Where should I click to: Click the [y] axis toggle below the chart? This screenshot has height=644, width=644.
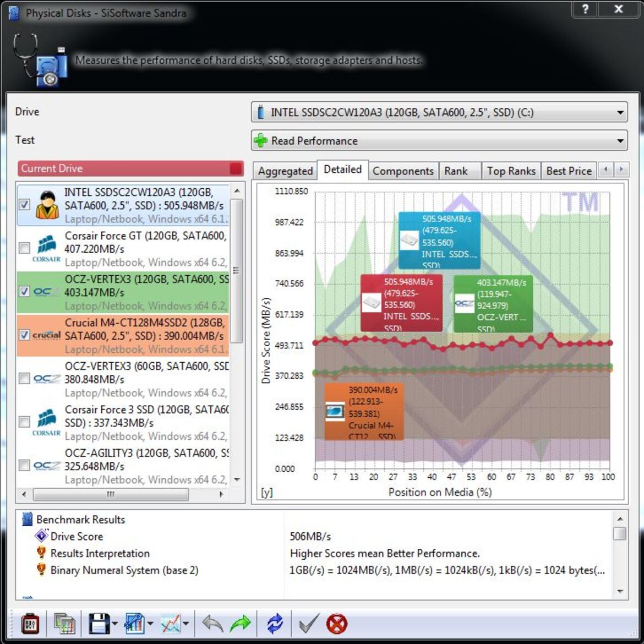click(266, 492)
